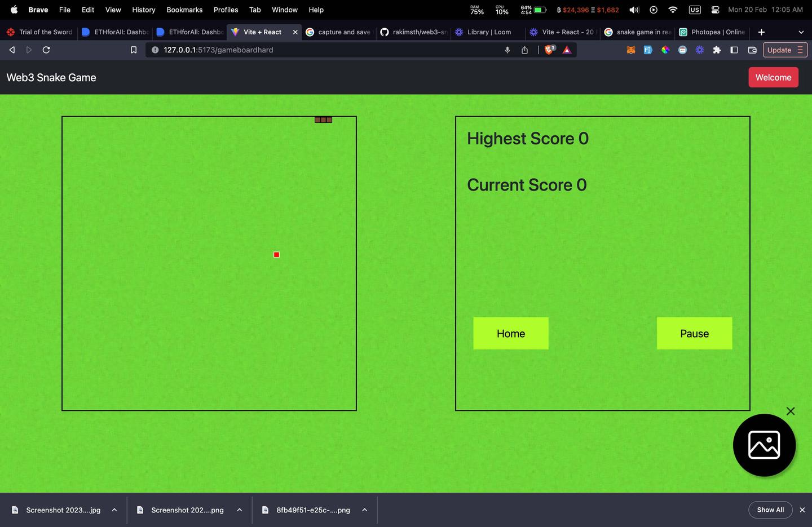Switch to Photopea | Online tab
This screenshot has height=527, width=812.
click(x=712, y=32)
